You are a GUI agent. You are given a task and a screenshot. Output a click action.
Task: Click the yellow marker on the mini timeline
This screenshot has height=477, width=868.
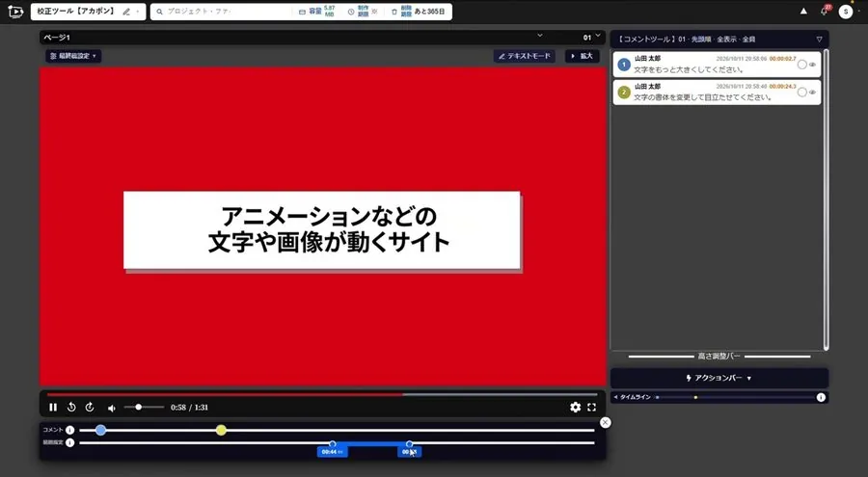click(695, 397)
